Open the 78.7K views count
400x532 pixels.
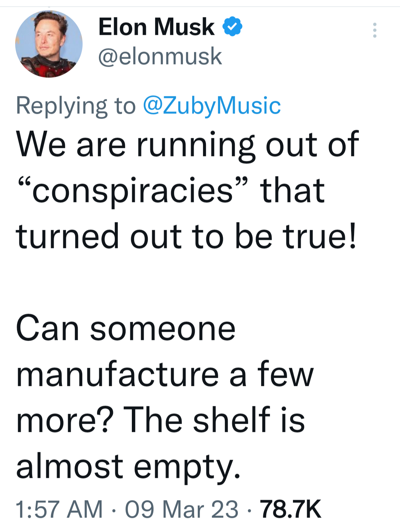(290, 509)
